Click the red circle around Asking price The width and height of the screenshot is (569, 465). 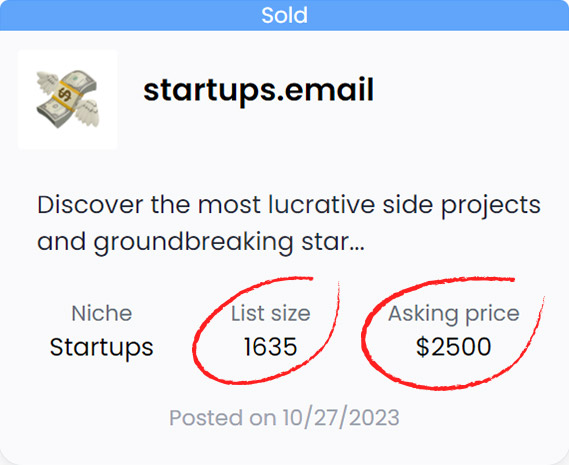point(452,333)
